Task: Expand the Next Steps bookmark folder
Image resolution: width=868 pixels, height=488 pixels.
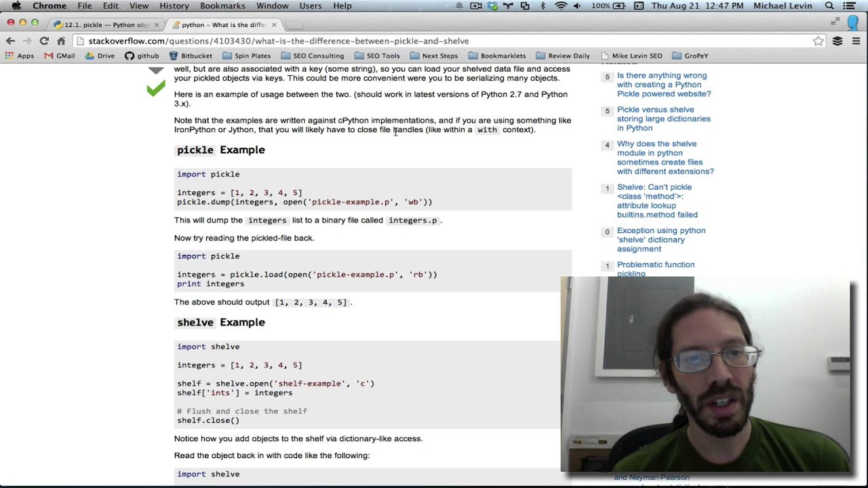Action: tap(433, 56)
